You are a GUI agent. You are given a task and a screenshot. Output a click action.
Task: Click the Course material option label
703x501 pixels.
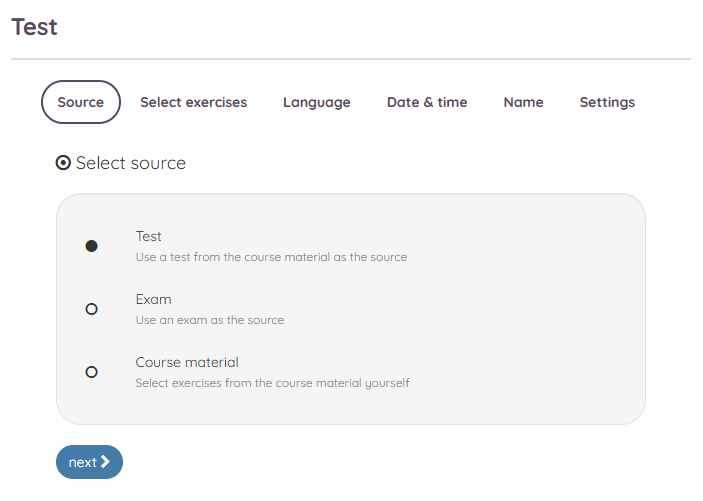click(187, 362)
